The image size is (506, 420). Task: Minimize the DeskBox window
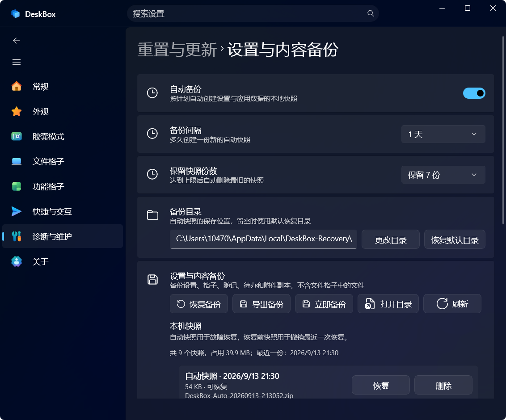coord(442,8)
